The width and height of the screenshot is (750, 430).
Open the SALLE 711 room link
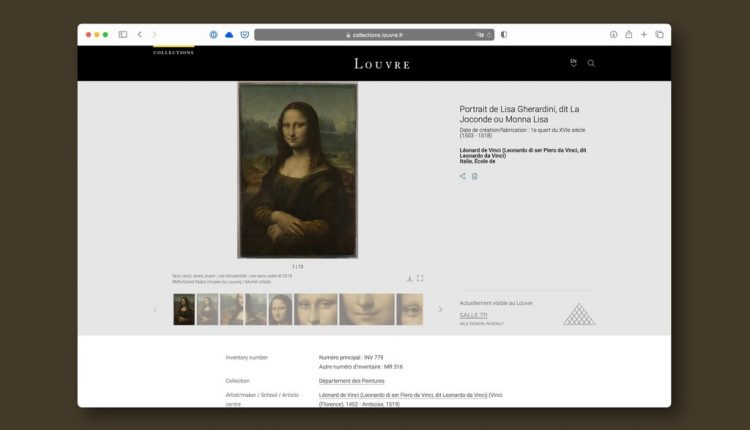[x=473, y=315]
